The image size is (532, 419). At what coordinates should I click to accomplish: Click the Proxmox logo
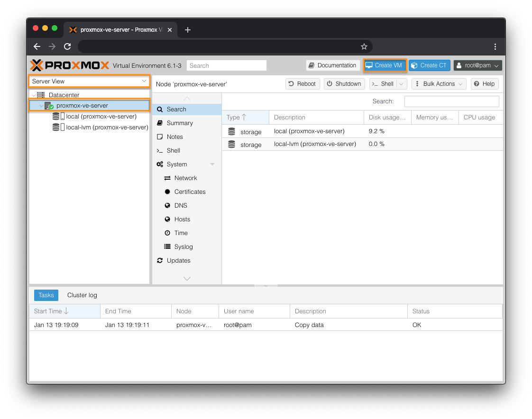tap(70, 65)
